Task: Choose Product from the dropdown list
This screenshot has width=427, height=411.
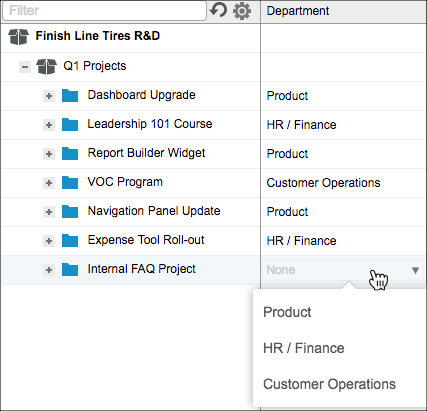Action: (x=287, y=312)
